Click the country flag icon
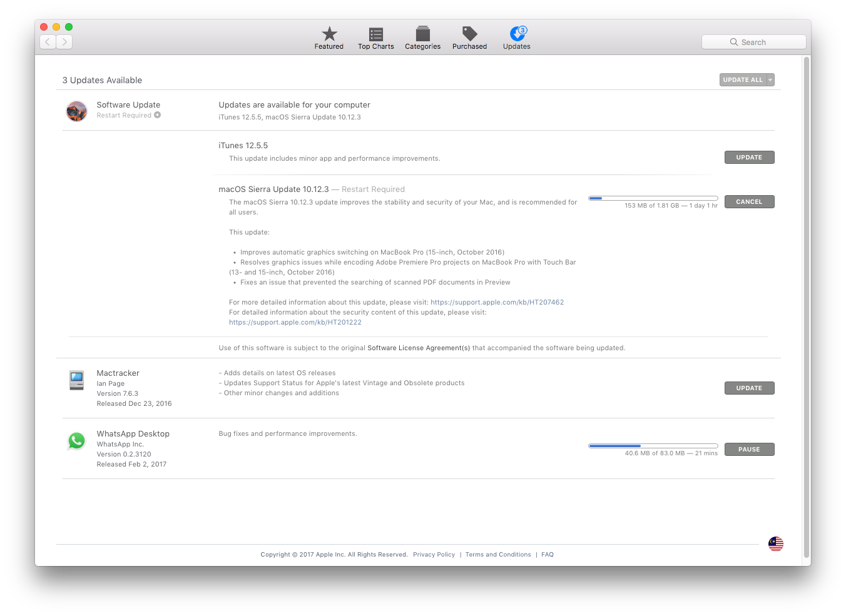Screen dimensions: 846x616 (776, 543)
